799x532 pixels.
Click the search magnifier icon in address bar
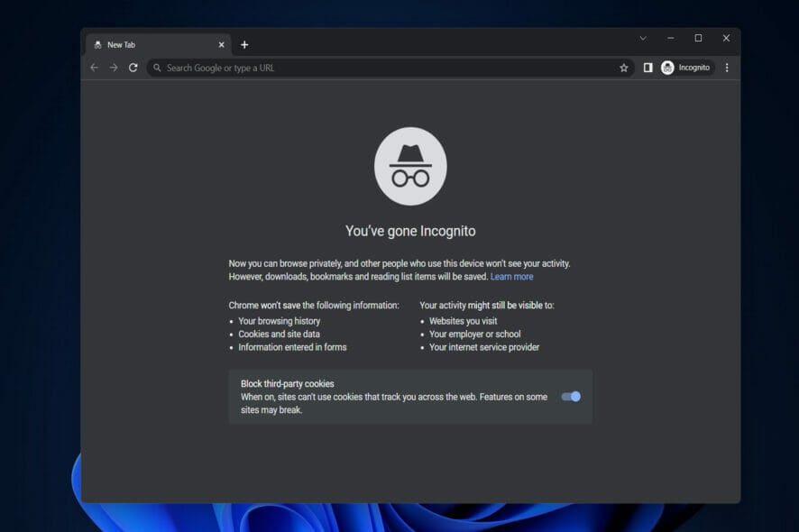click(157, 68)
